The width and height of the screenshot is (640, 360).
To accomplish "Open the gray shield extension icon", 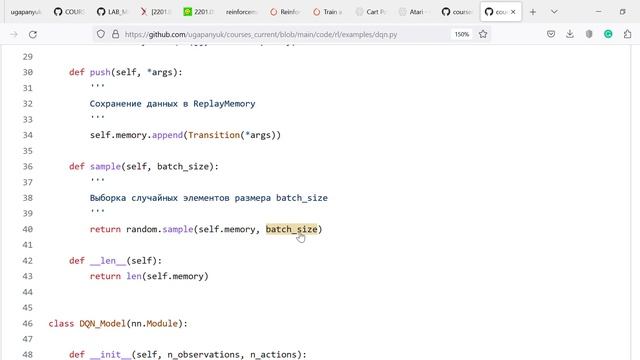I will [x=589, y=34].
